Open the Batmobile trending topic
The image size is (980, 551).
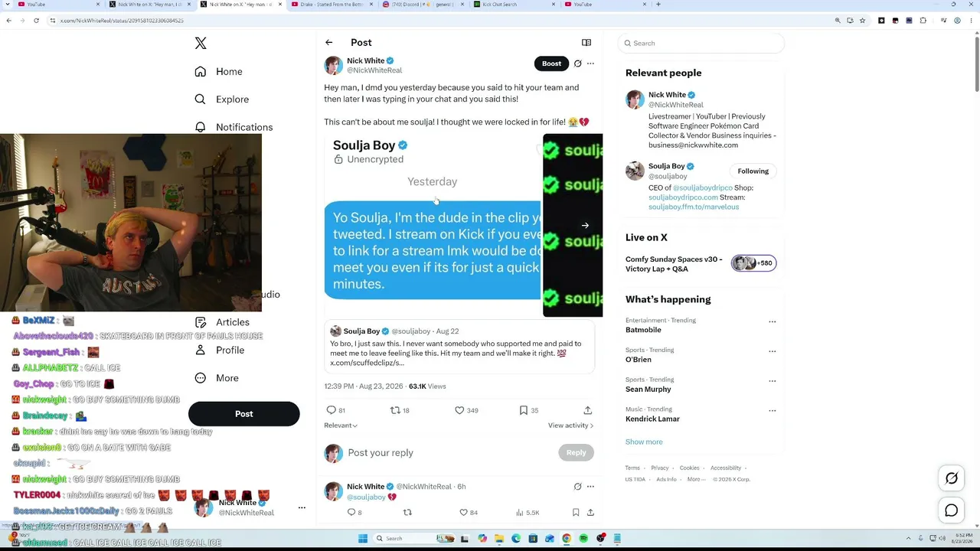(x=643, y=330)
